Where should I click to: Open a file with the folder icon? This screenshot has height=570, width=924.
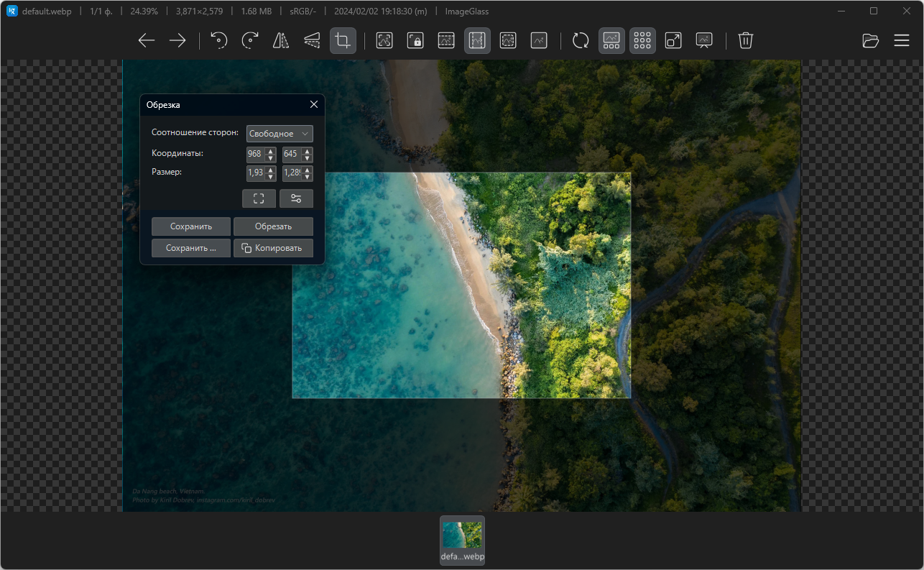pyautogui.click(x=871, y=41)
